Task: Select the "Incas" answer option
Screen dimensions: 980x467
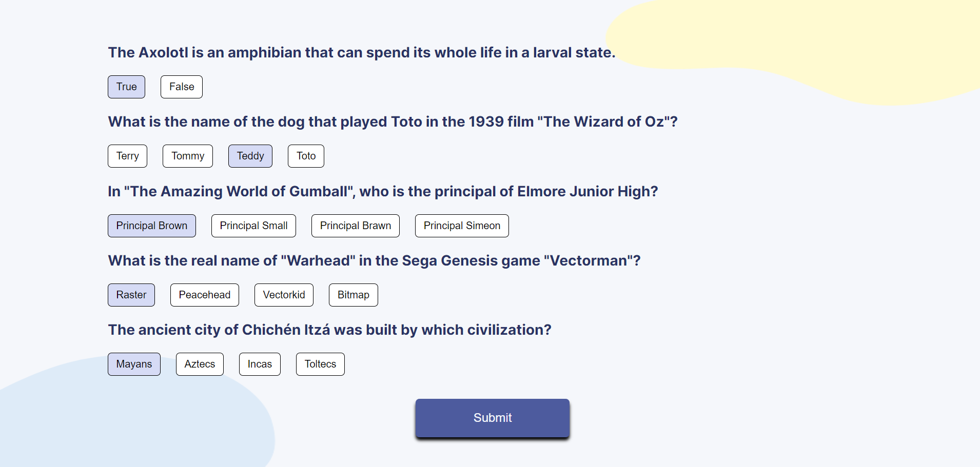Action: pos(260,364)
